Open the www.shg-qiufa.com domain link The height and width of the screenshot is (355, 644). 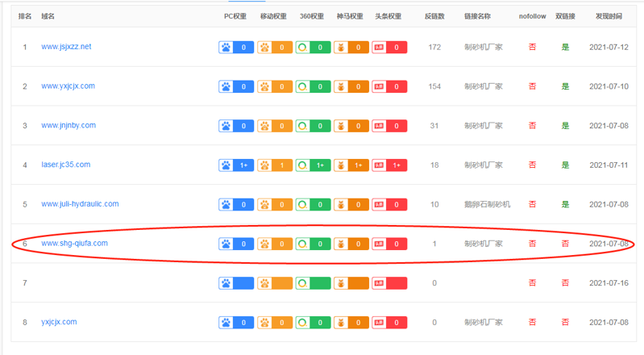click(x=74, y=244)
